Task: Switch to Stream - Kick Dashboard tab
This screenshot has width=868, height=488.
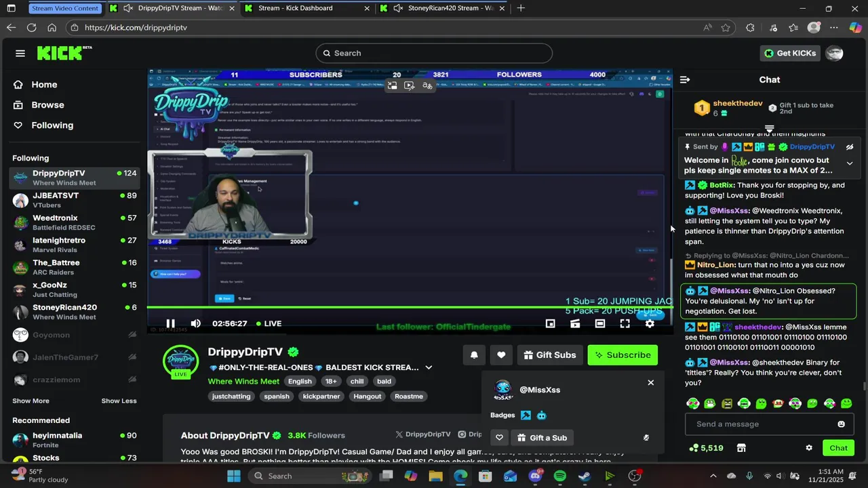Action: pyautogui.click(x=307, y=8)
